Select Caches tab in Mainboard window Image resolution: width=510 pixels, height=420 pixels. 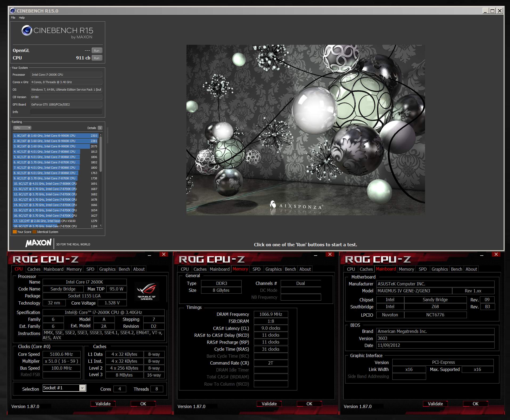click(366, 269)
